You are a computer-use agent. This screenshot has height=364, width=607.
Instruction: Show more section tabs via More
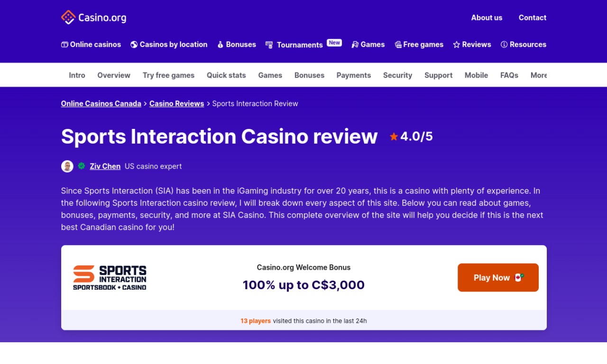(539, 75)
